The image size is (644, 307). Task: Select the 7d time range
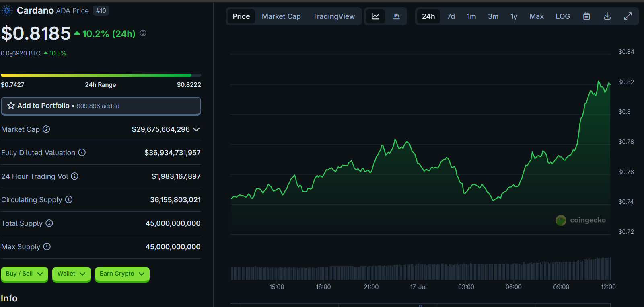[451, 16]
